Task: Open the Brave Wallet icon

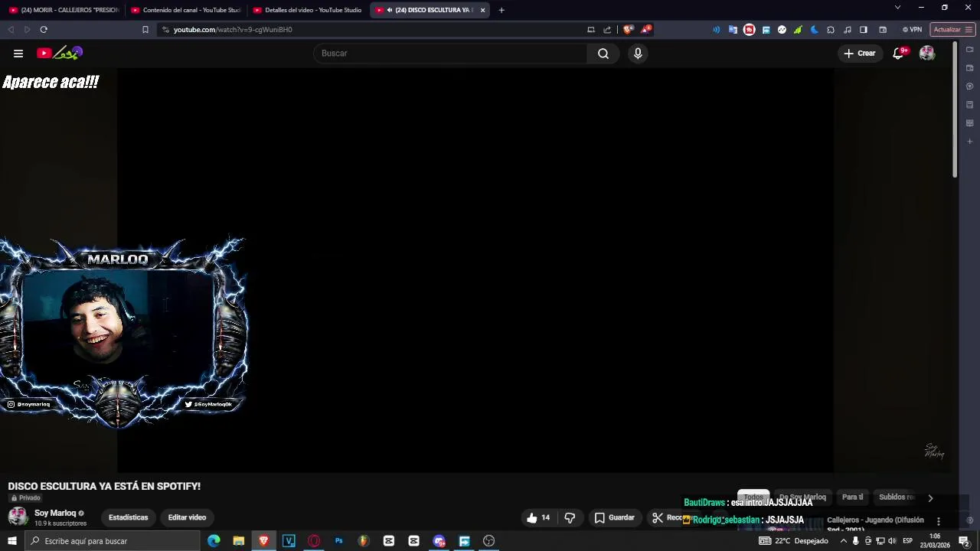Action: [x=883, y=30]
